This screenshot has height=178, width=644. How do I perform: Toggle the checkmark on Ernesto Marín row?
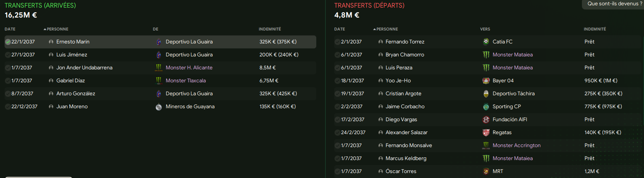click(x=8, y=42)
